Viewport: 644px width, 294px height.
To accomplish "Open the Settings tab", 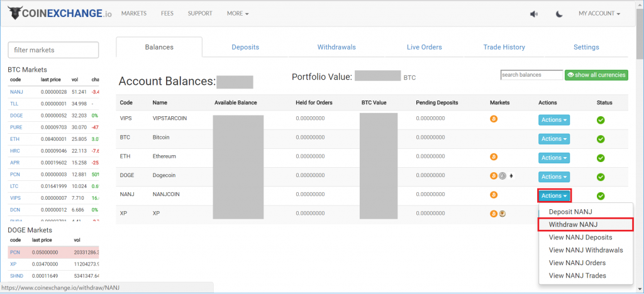I will click(x=586, y=47).
